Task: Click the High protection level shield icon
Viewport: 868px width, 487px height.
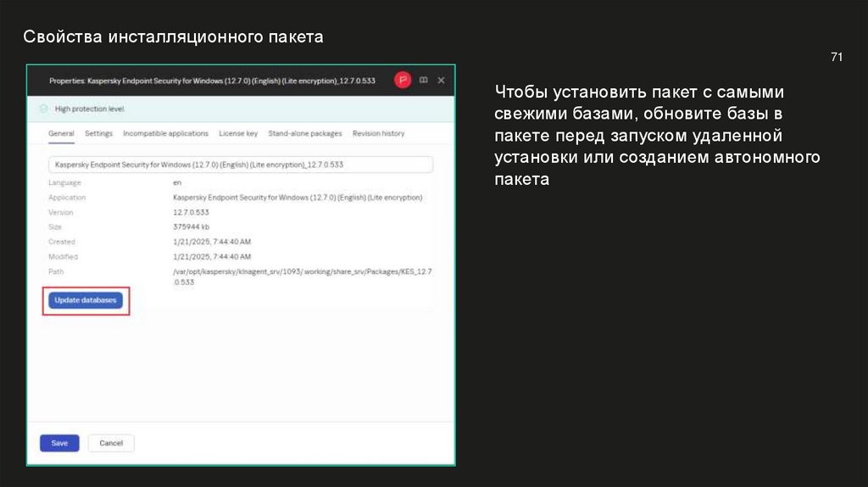Action: 44,109
